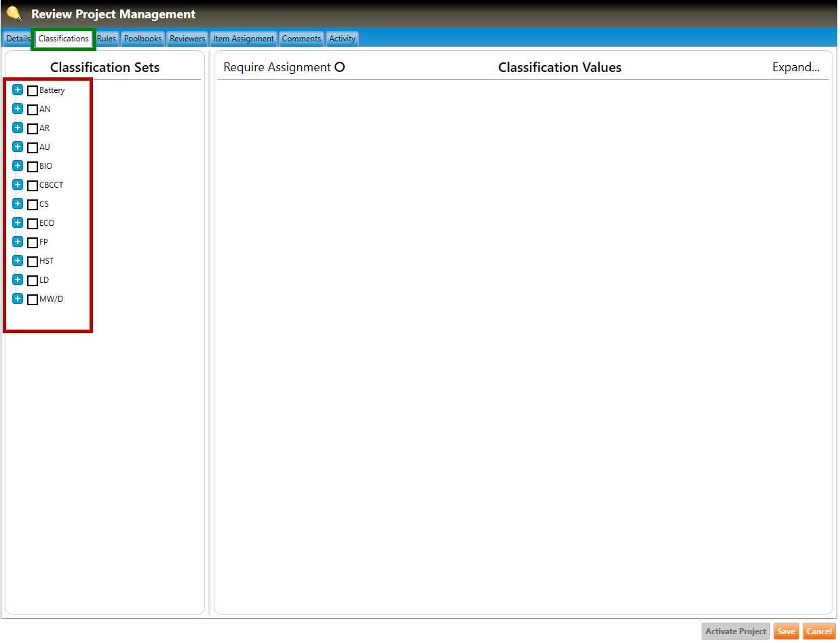Click the lightbulb icon in title bar
Image resolution: width=840 pixels, height=643 pixels.
coord(14,14)
